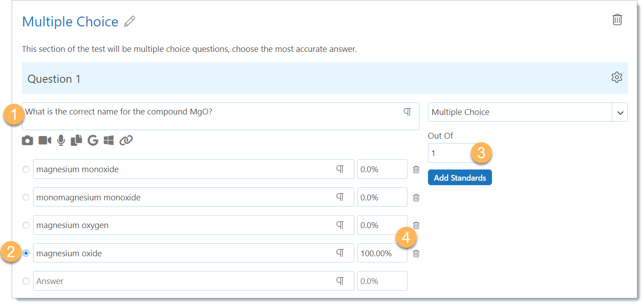644x305 pixels.
Task: Open the Multiple Choice question type dropdown
Action: (620, 112)
